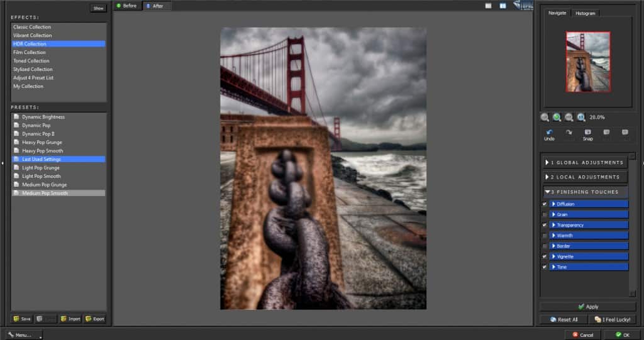644x340 pixels.
Task: Select Vibrant Collection effect
Action: [58, 35]
